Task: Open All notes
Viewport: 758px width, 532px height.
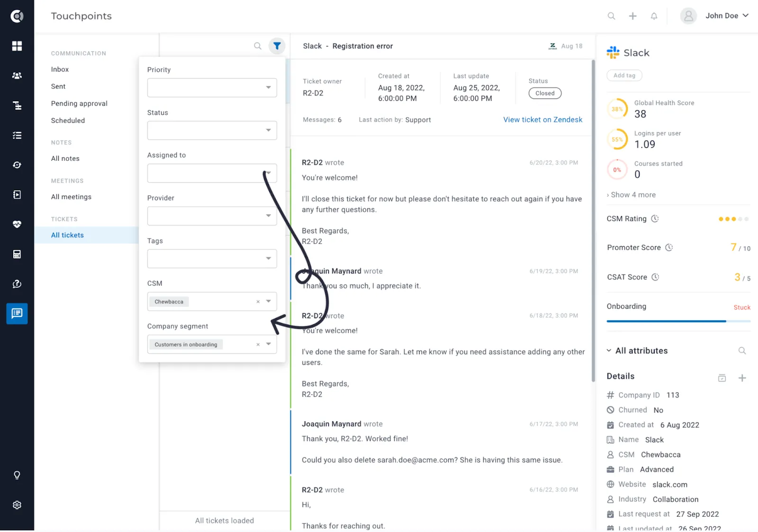Action: [x=65, y=159]
